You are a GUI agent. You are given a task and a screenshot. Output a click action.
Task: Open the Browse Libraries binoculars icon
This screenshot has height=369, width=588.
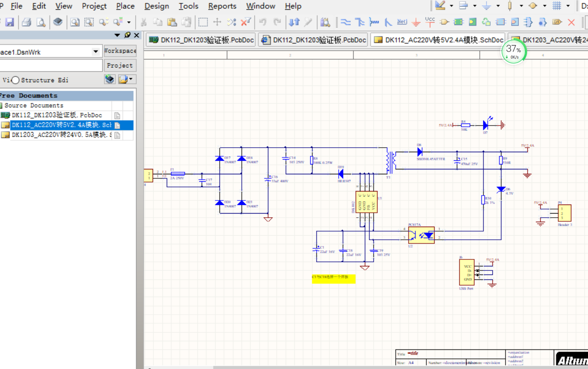[x=325, y=22]
